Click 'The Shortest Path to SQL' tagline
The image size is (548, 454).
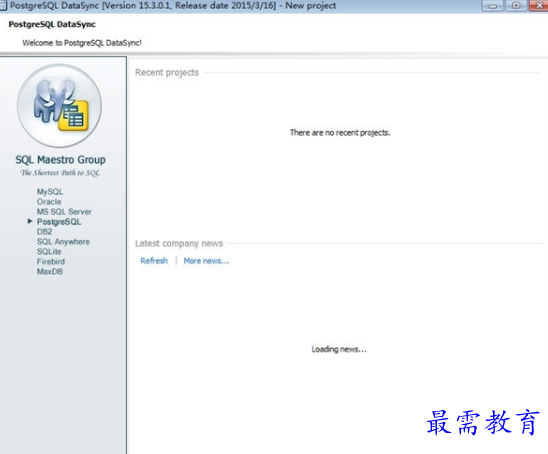coord(60,173)
